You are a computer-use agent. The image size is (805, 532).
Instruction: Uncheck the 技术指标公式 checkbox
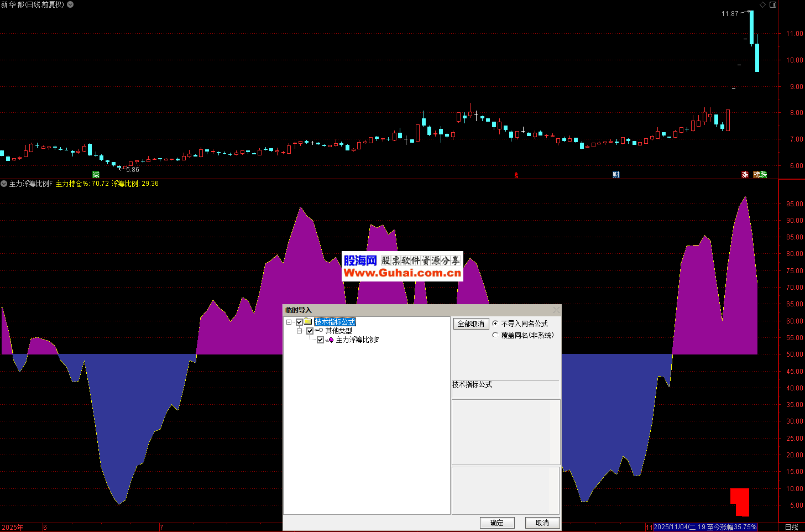pos(300,322)
